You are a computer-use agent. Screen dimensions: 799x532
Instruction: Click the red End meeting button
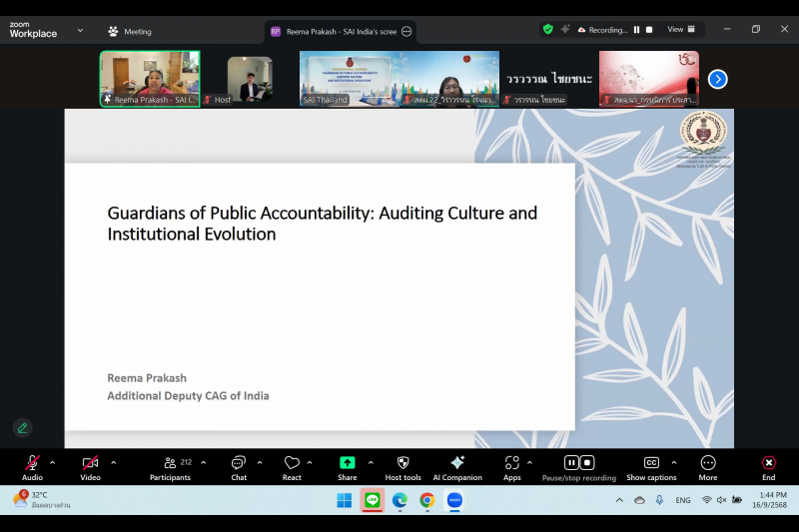pyautogui.click(x=768, y=463)
